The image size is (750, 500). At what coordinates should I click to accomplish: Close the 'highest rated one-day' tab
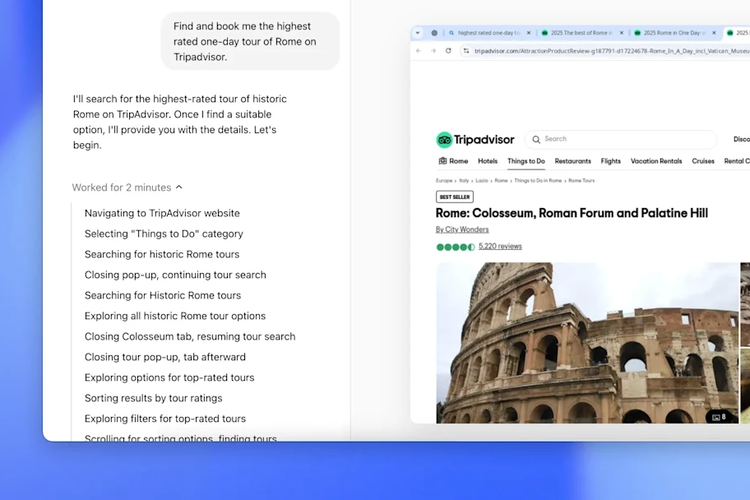point(528,33)
